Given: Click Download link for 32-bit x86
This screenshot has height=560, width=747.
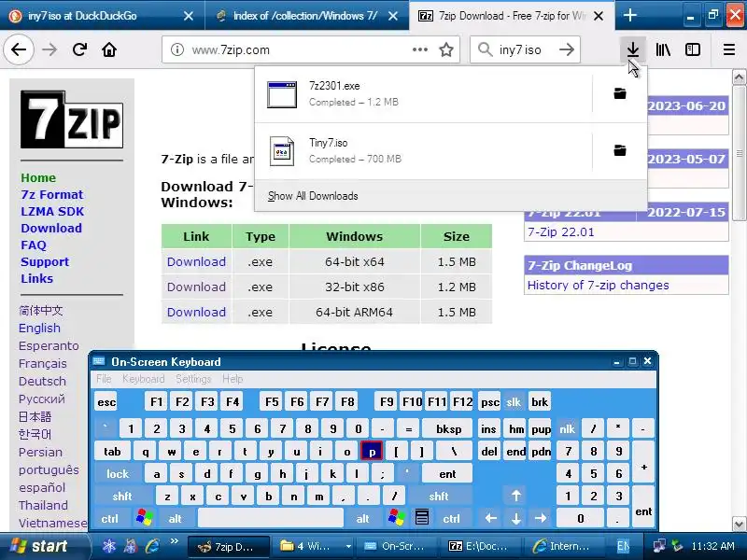Looking at the screenshot, I should tap(196, 287).
